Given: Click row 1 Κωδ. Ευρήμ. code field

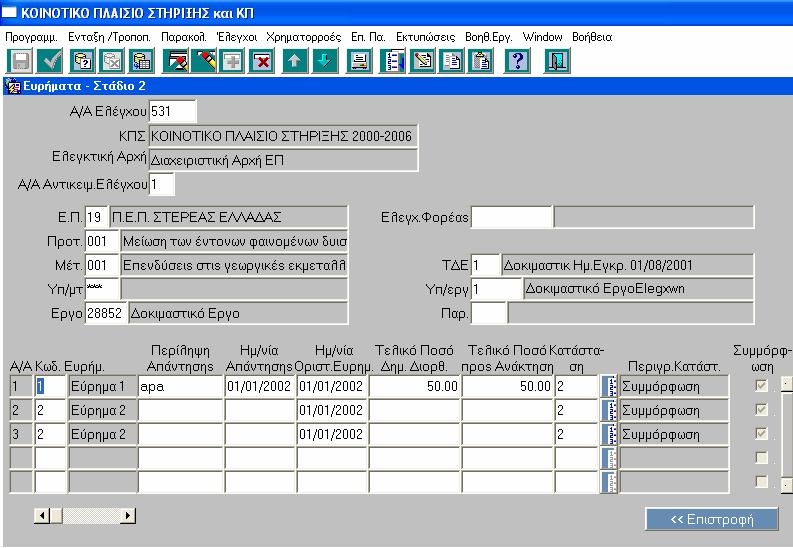Looking at the screenshot, I should tap(51, 387).
